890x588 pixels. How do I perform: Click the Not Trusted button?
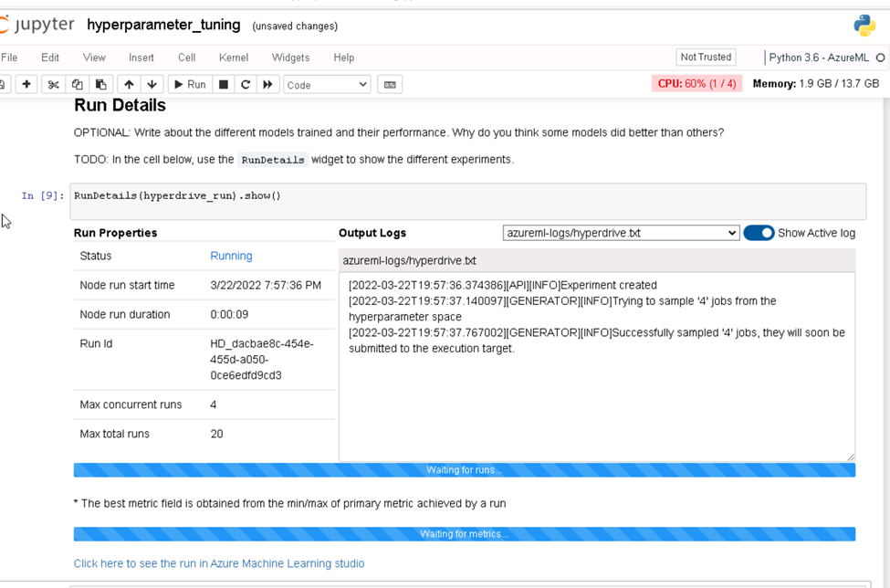point(707,57)
